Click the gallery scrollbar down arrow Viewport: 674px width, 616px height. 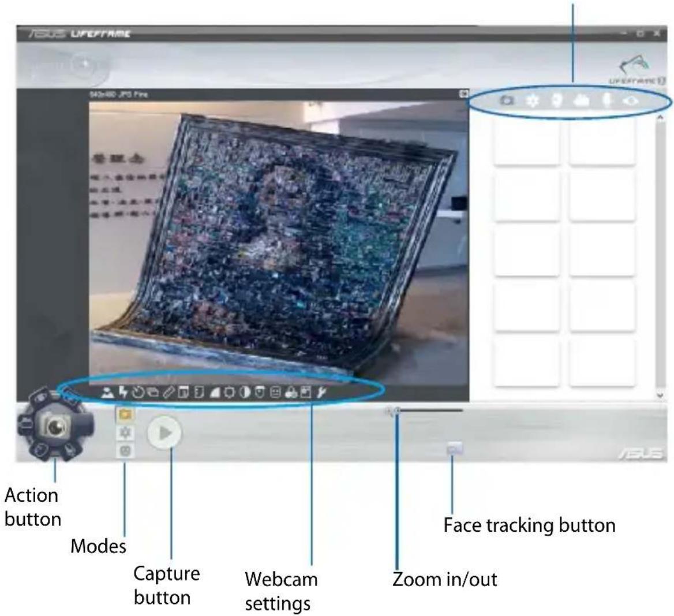(x=660, y=394)
